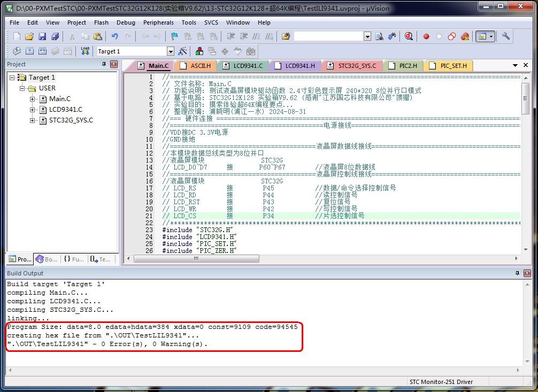Close the Build Output panel

(x=527, y=273)
